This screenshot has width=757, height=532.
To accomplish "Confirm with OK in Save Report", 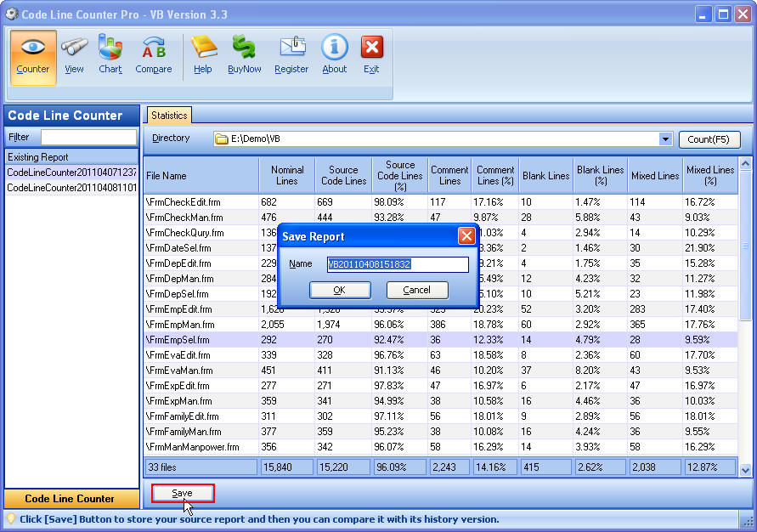I will [340, 290].
